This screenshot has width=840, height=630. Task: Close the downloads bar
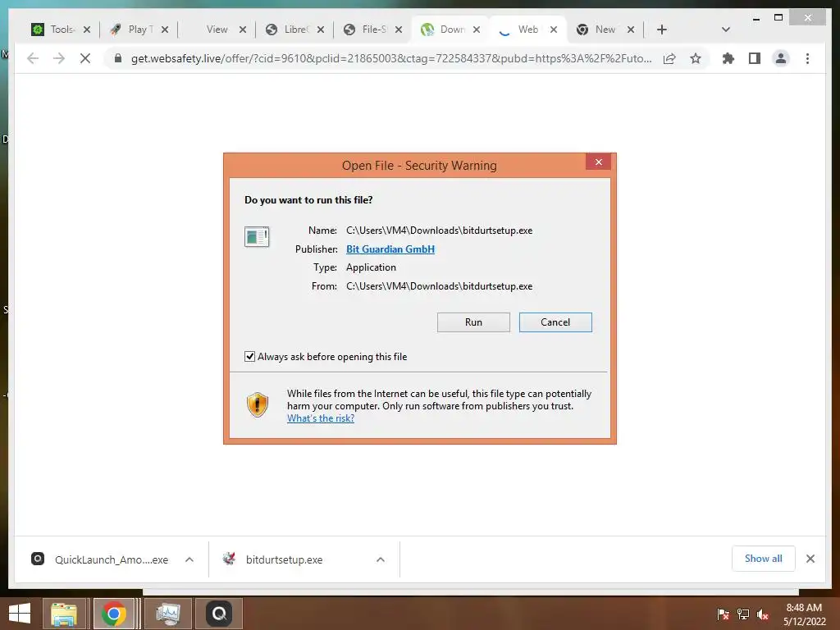[x=810, y=559]
